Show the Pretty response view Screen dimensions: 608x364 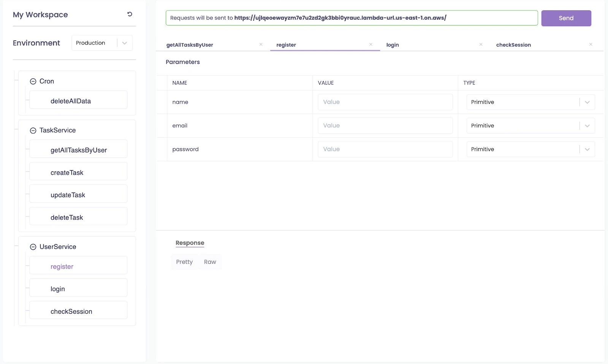(x=184, y=262)
